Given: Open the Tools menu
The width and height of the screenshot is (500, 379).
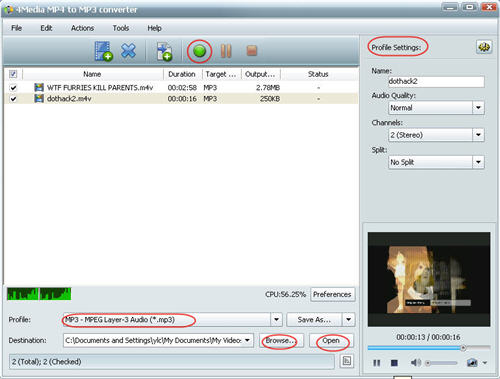Looking at the screenshot, I should point(121,28).
